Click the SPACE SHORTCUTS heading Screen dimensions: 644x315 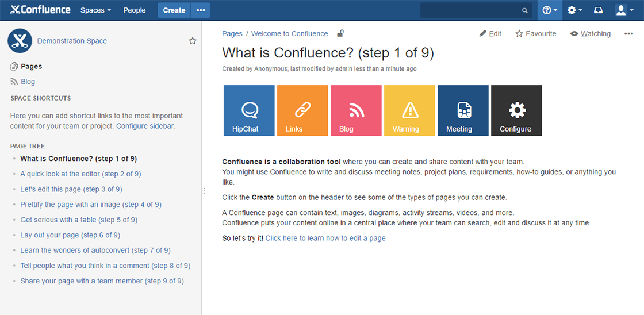(x=41, y=98)
